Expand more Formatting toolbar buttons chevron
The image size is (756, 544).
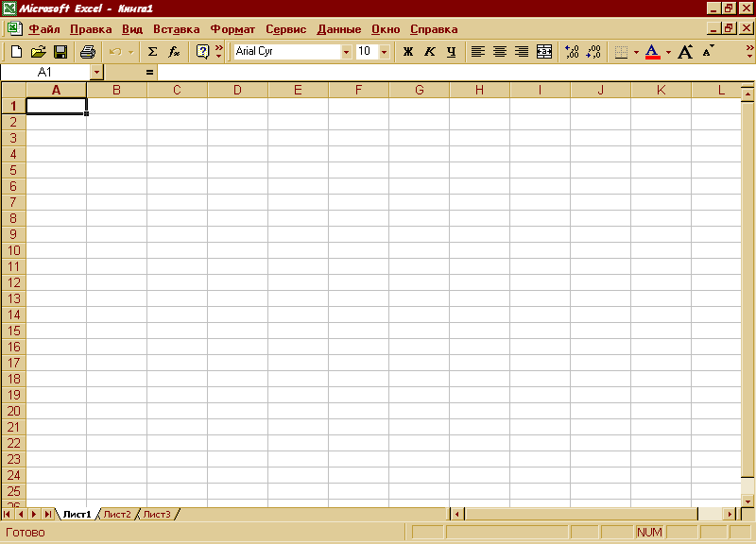pos(749,52)
